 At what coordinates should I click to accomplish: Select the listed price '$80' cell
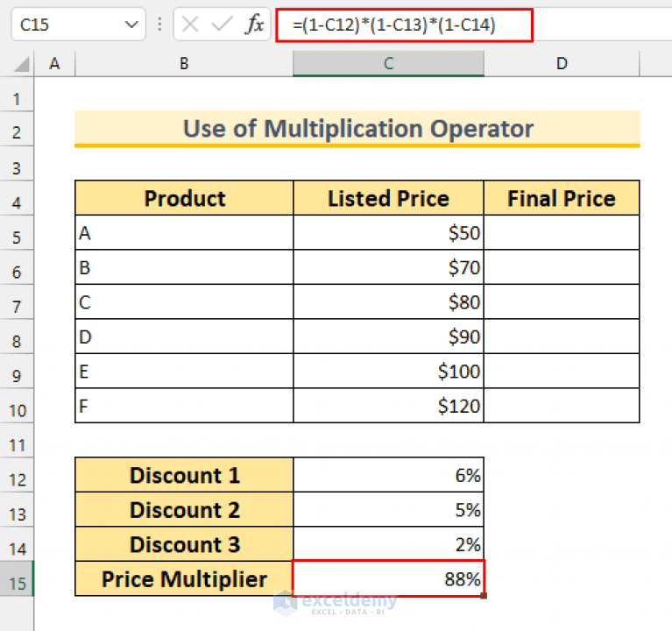tap(388, 301)
